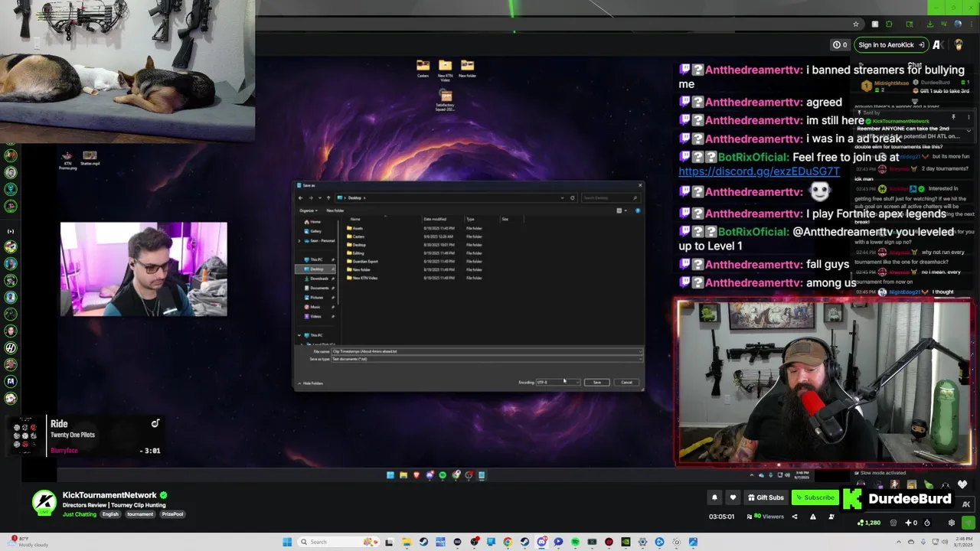Image resolution: width=980 pixels, height=551 pixels.
Task: Click the Search Desktop field
Action: [610, 197]
